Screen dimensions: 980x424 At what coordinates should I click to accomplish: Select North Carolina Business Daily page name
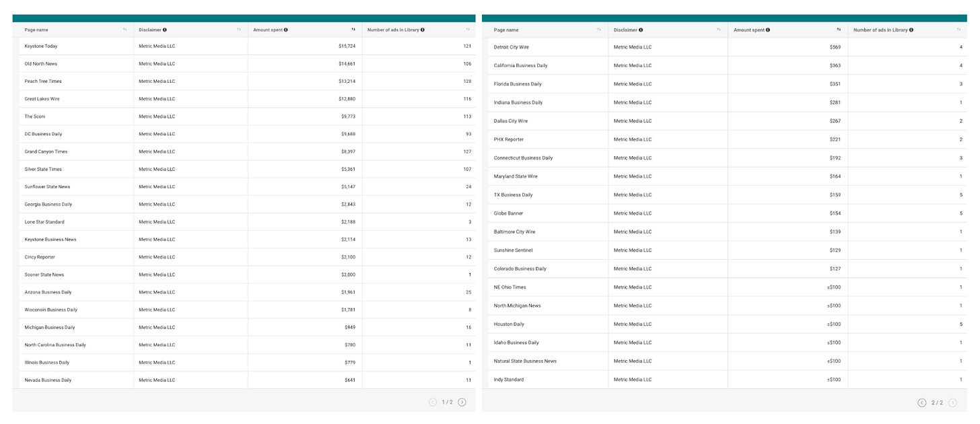[x=55, y=345]
